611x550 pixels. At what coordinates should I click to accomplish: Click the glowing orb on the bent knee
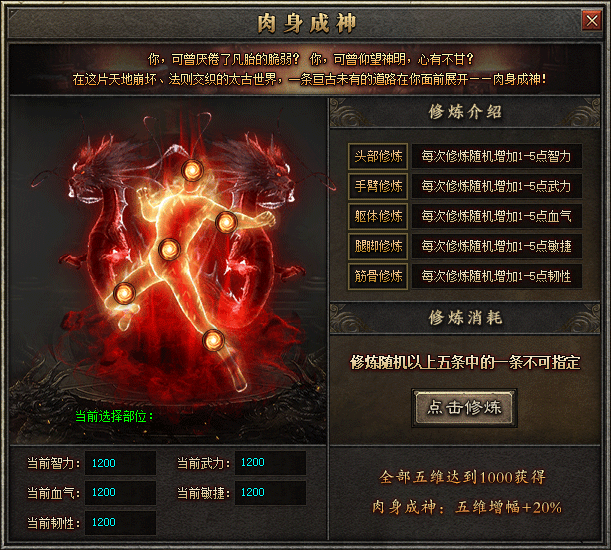point(124,293)
